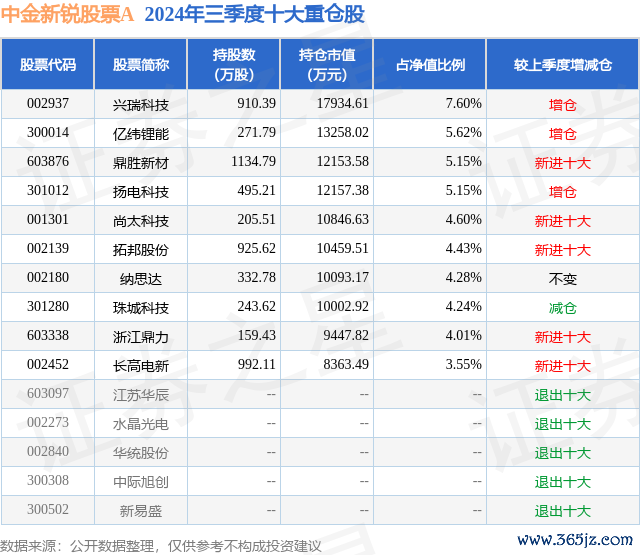Viewport: 640px width, 555px height.
Task: Click holding value 13258.02
Action: click(342, 133)
